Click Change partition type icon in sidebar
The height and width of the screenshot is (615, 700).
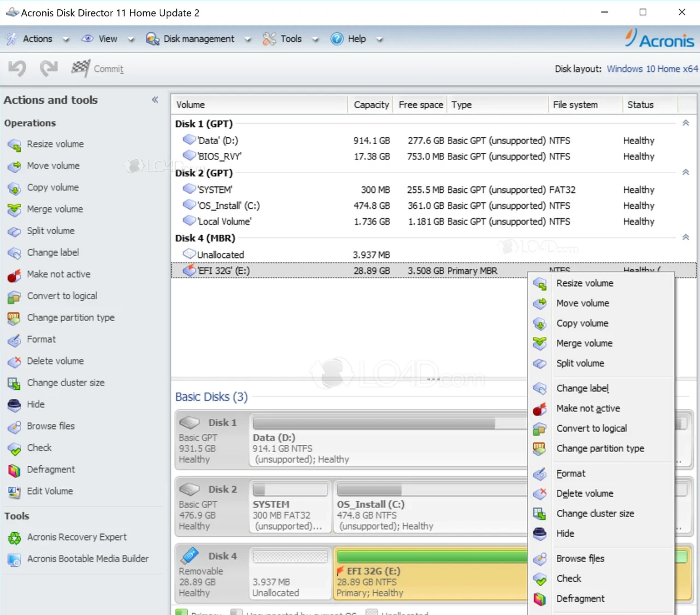click(x=15, y=318)
